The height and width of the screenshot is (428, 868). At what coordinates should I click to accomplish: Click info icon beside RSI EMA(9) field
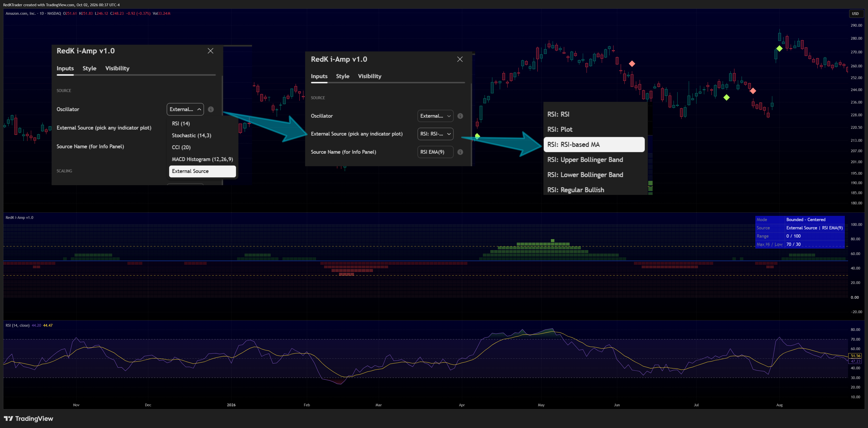460,152
